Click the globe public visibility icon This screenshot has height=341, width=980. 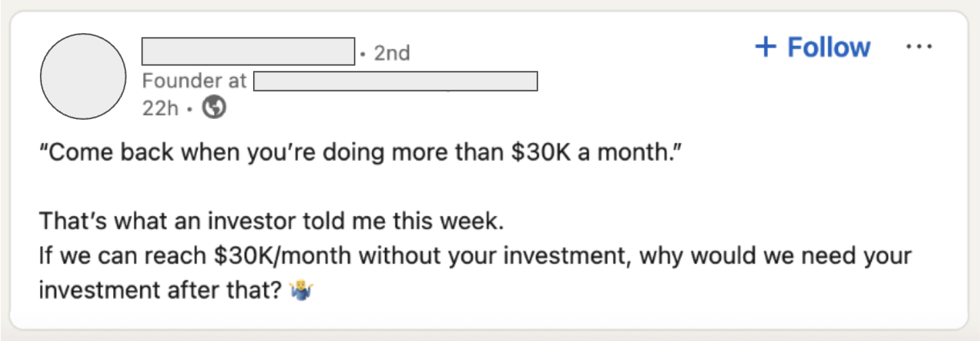(x=215, y=108)
